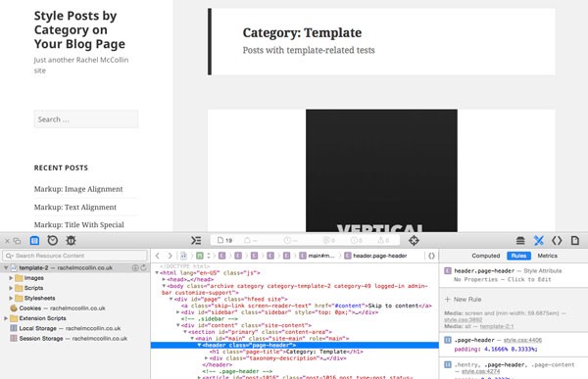Click the document icon in breadcrumb bar
Screen dimensions: 588x379
click(x=184, y=256)
